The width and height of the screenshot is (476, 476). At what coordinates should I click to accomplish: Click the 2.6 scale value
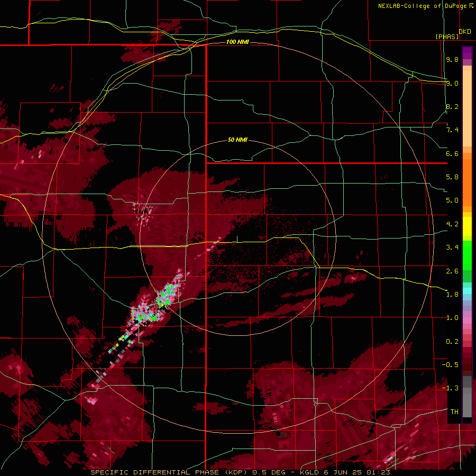(x=452, y=271)
